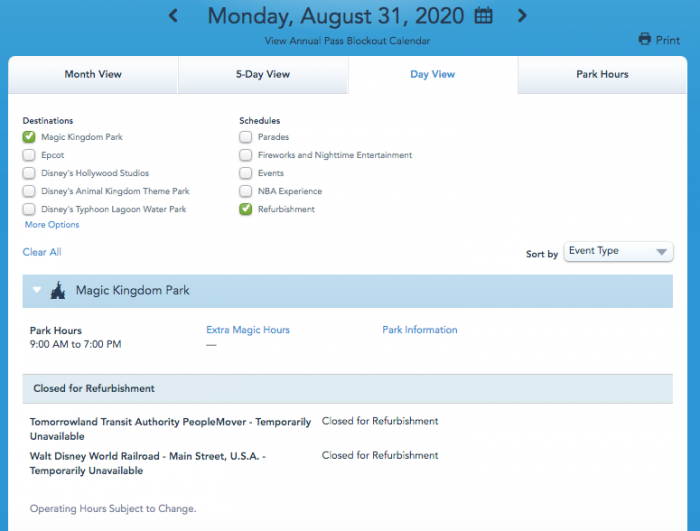The height and width of the screenshot is (531, 700).
Task: Uncheck the Magic Kingdom Park checkbox
Action: click(x=29, y=137)
